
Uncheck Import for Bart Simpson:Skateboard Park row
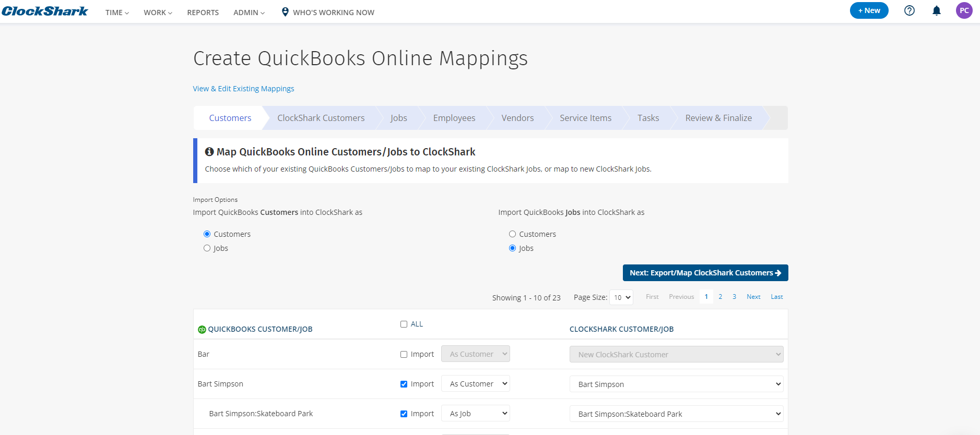pos(404,414)
